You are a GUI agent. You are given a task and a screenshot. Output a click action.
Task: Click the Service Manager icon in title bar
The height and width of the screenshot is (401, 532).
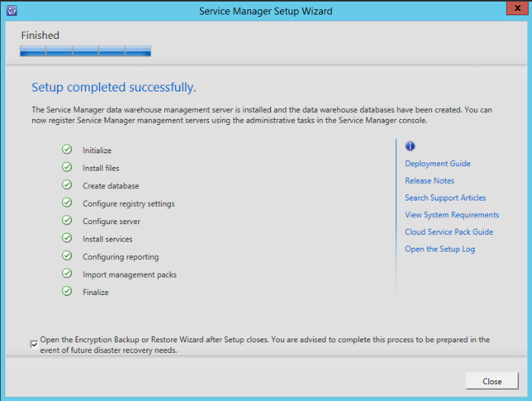click(11, 11)
